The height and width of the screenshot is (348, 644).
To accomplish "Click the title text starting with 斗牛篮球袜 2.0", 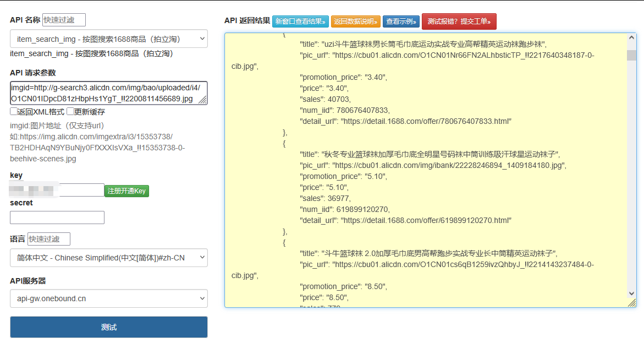I will (438, 253).
